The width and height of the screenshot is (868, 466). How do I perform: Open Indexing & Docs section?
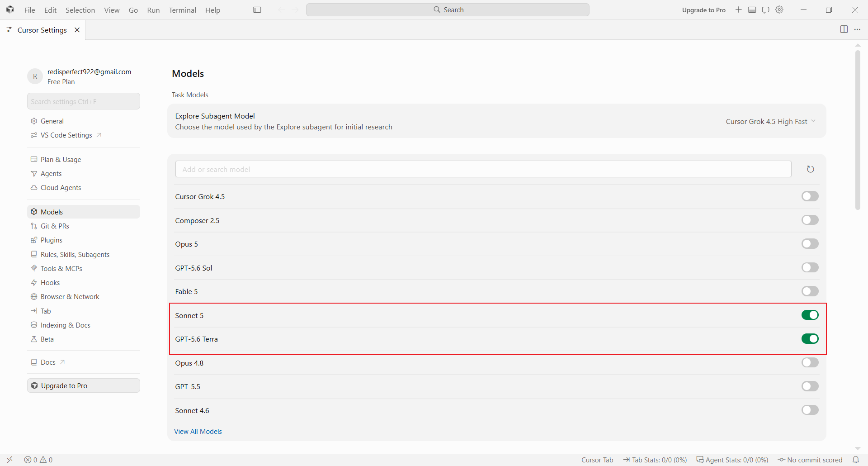[84, 325]
